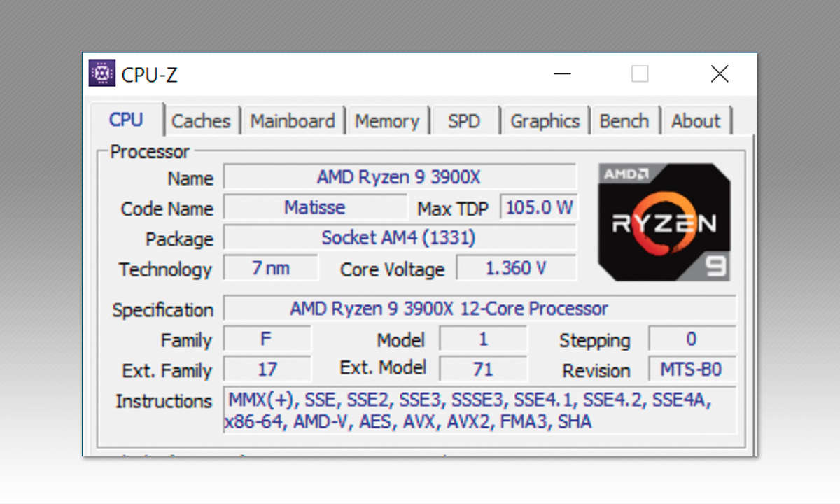Click the Core Voltage label

click(393, 269)
